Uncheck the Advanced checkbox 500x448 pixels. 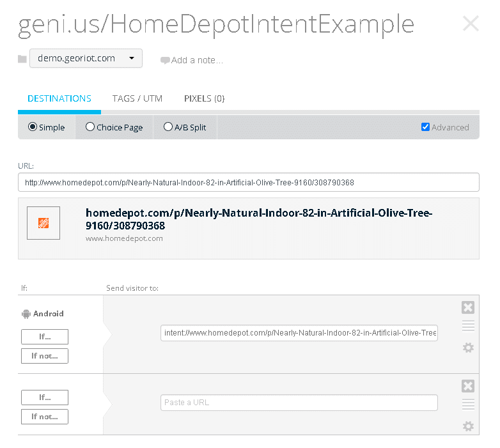[x=425, y=127]
